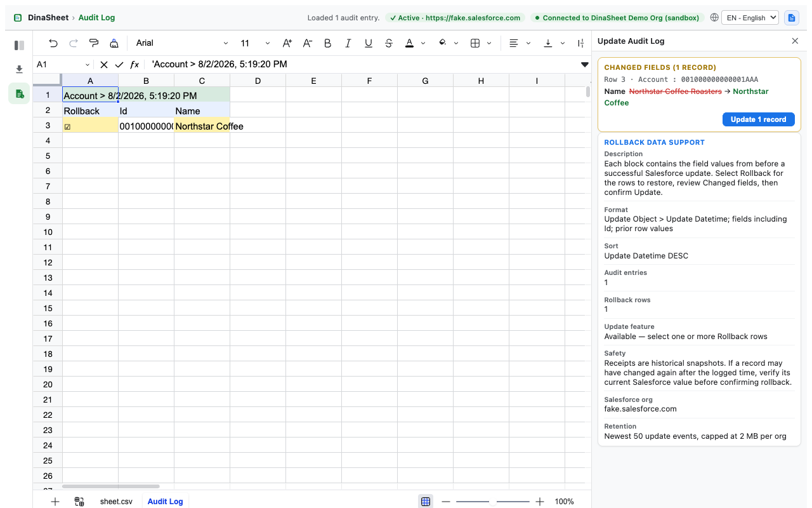Zoom in with plus icon
This screenshot has height=508, width=812.
coord(540,502)
